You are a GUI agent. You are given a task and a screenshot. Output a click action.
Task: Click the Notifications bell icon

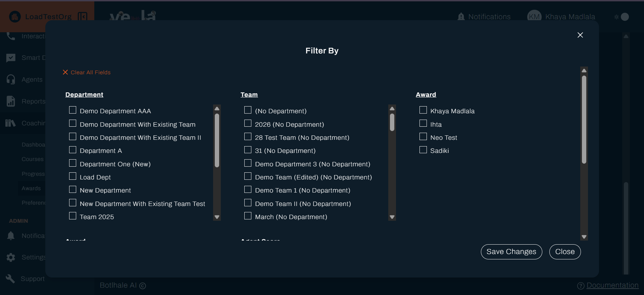[461, 17]
